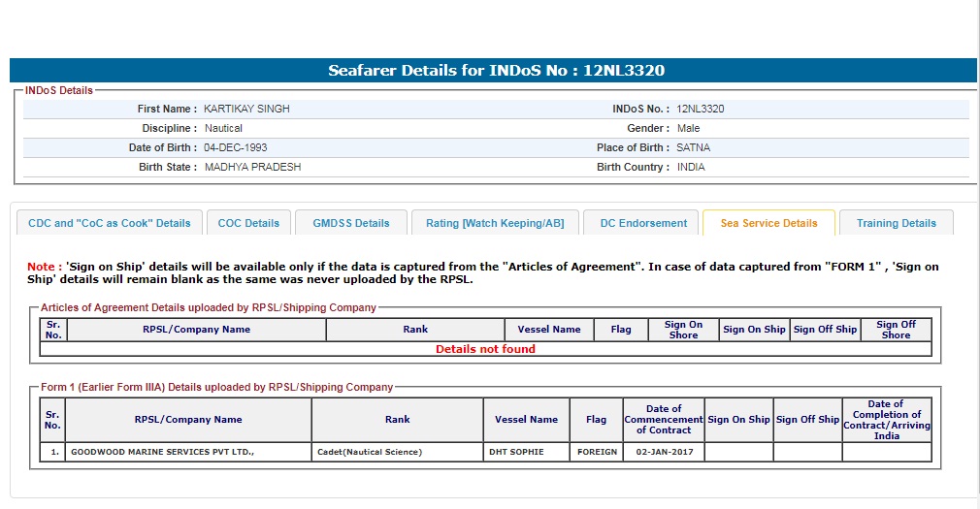Switch to the COC Details tab

248,223
